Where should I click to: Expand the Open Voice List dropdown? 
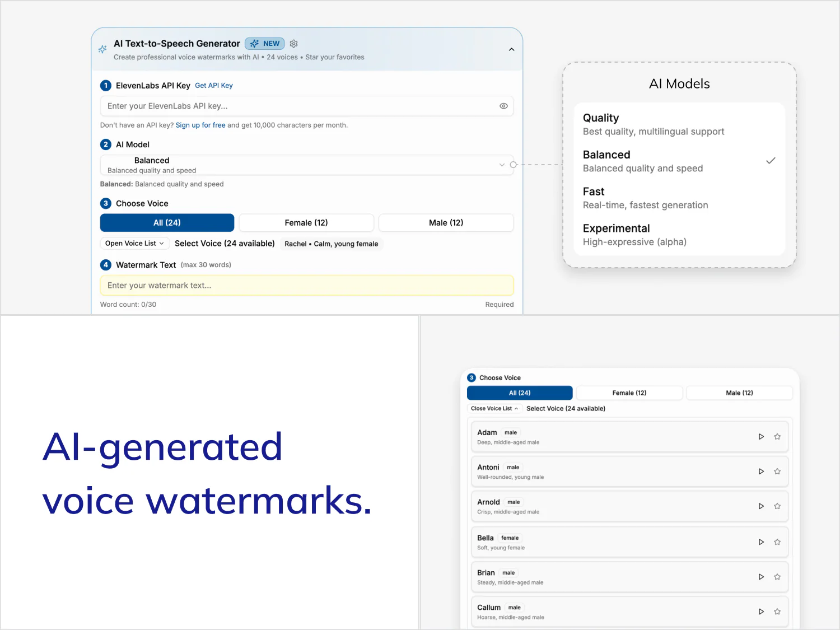(134, 244)
